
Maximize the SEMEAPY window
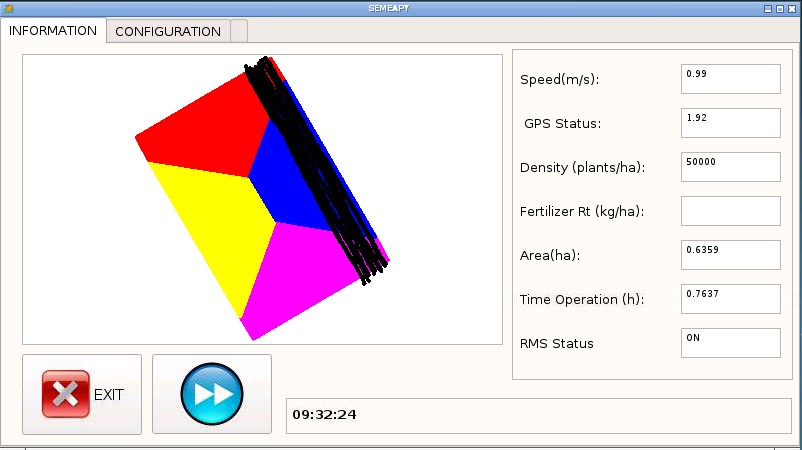point(779,9)
